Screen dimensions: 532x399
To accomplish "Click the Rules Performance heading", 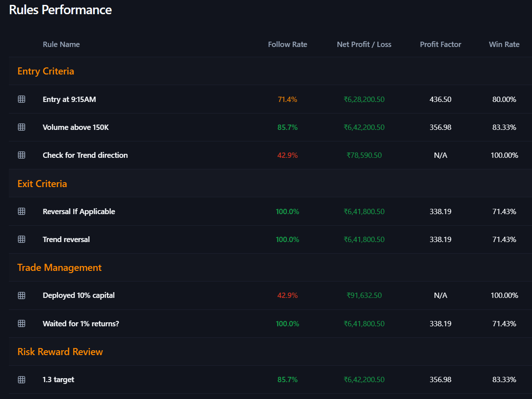I will point(60,9).
